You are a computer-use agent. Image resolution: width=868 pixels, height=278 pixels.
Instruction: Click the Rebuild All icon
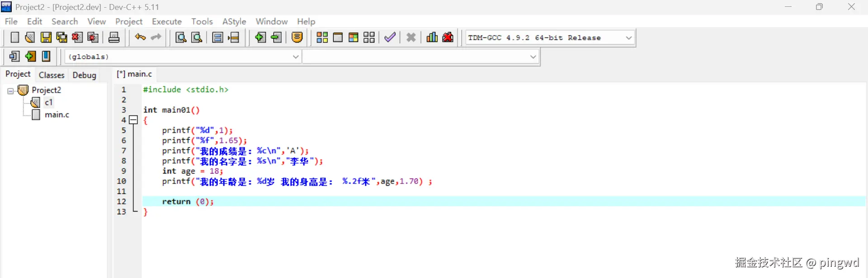pyautogui.click(x=369, y=38)
